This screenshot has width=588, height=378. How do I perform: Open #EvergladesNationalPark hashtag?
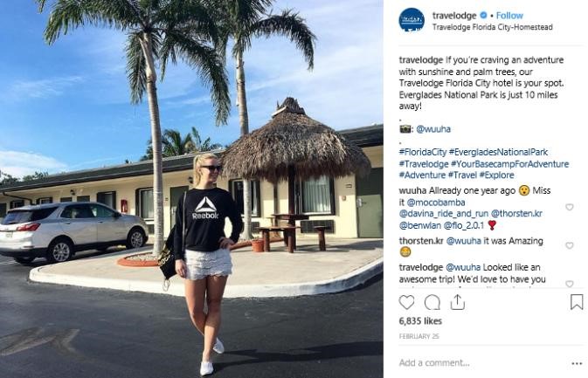[498, 152]
